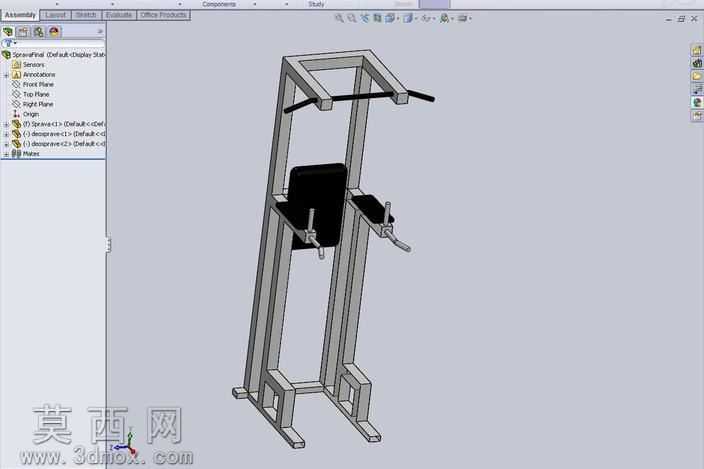Click the tree filter funnel icon

coord(8,44)
